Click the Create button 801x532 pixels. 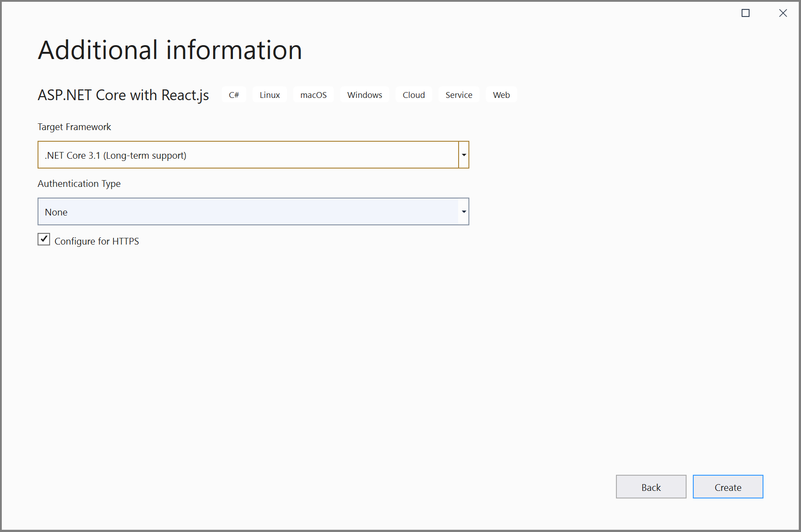(x=728, y=487)
